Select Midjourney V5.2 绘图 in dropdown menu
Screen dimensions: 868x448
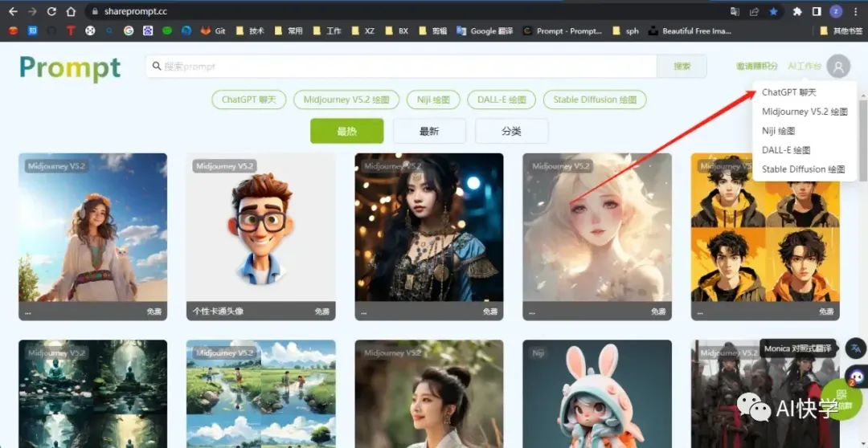tap(805, 112)
